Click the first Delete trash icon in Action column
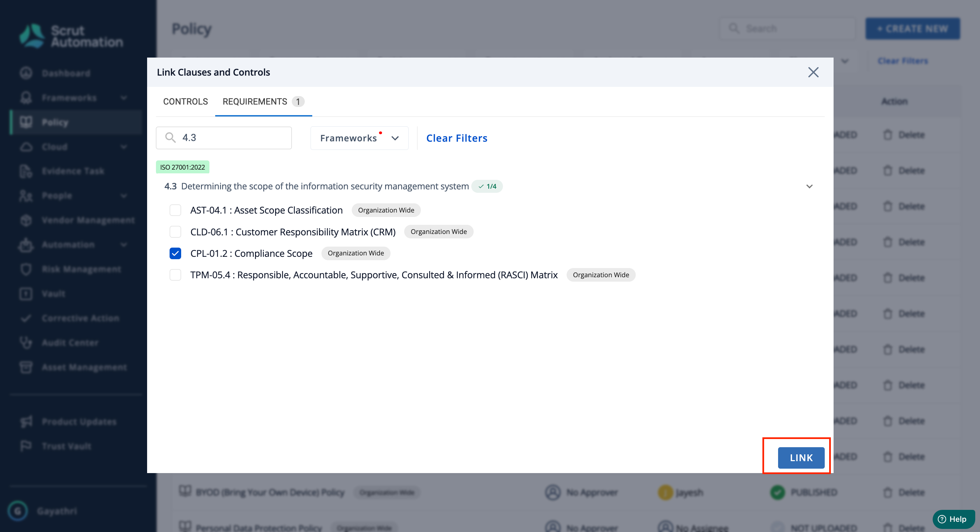Image resolution: width=980 pixels, height=532 pixels. point(888,135)
